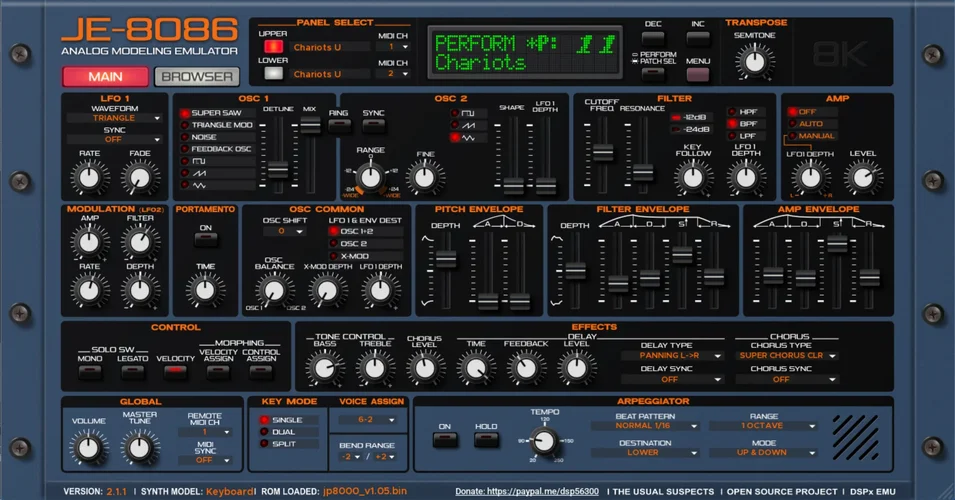The width and height of the screenshot is (955, 500).
Task: Click the INC button
Action: click(x=697, y=39)
